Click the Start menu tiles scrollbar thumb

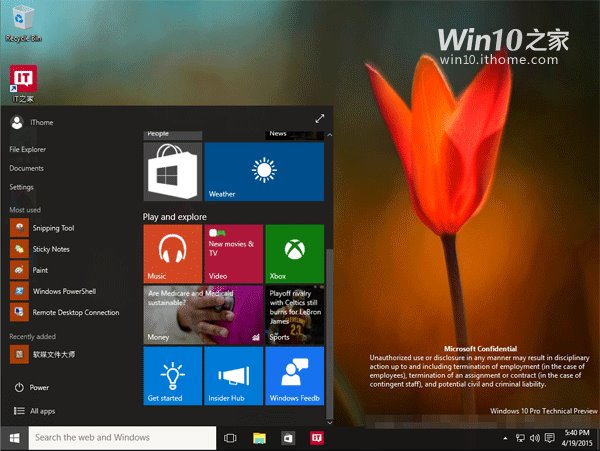(329, 334)
